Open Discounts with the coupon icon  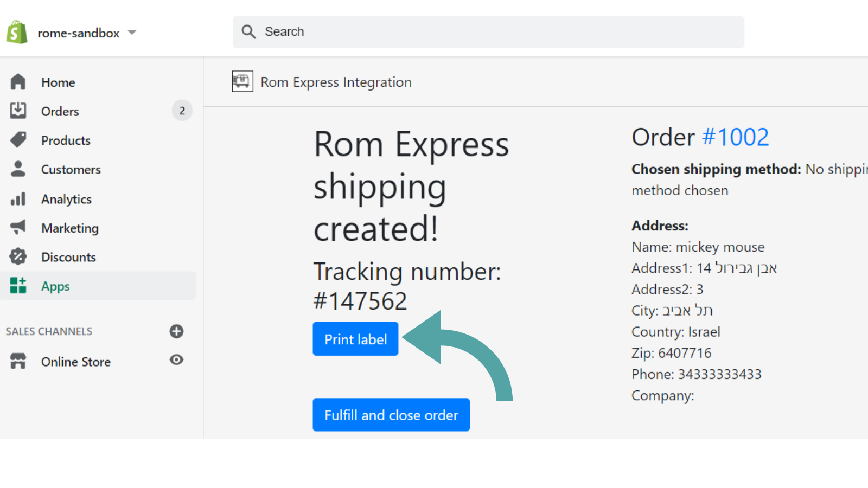tap(18, 256)
